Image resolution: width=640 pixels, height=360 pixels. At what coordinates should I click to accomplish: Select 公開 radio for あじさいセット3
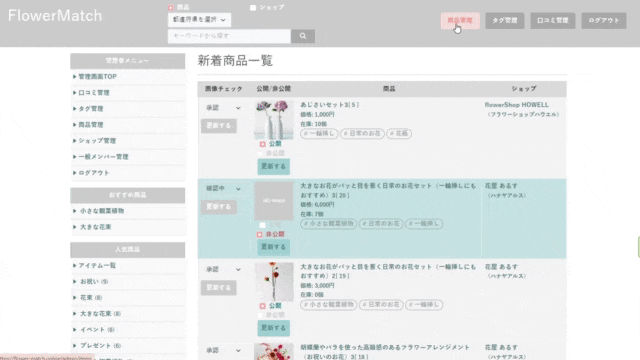coord(262,144)
